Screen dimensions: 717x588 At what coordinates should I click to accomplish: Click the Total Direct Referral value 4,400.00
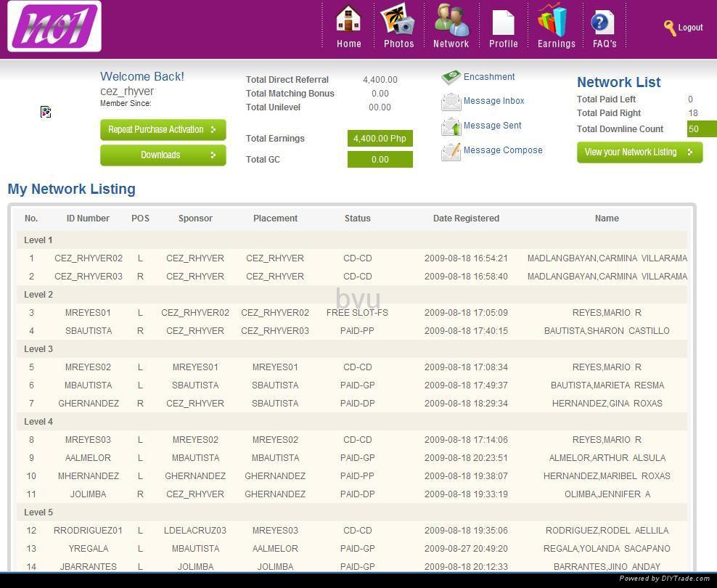(380, 80)
